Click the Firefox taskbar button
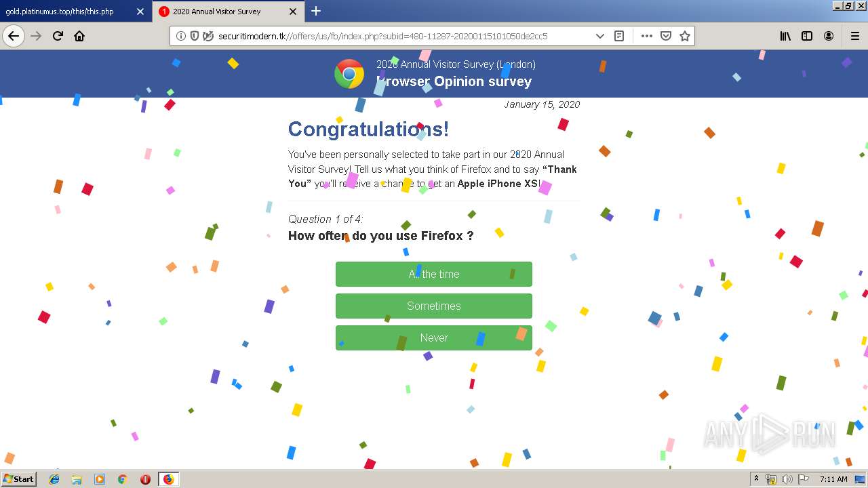This screenshot has height=488, width=868. click(168, 479)
